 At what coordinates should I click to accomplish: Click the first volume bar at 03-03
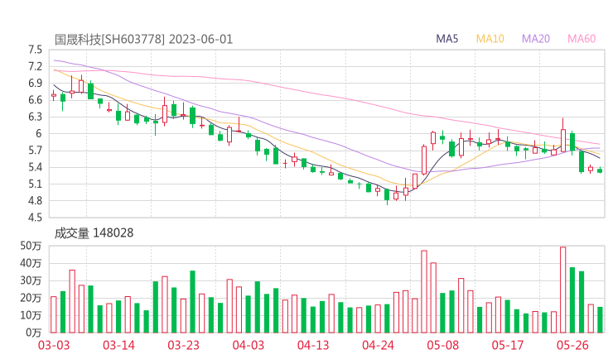tap(54, 315)
